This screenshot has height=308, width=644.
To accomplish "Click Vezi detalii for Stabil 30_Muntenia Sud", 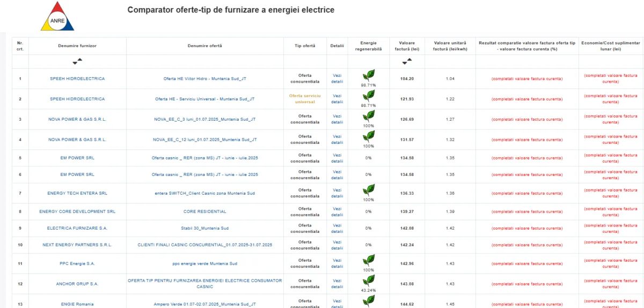I will click(x=337, y=228).
